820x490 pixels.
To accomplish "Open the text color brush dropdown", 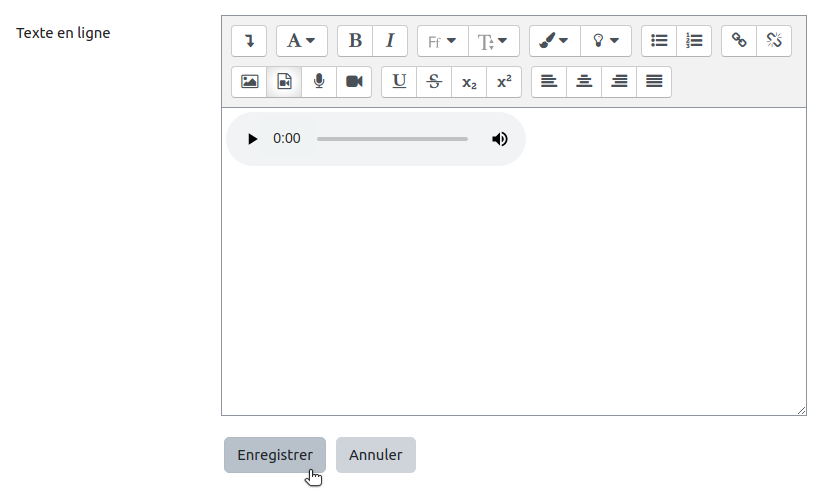I will click(554, 41).
